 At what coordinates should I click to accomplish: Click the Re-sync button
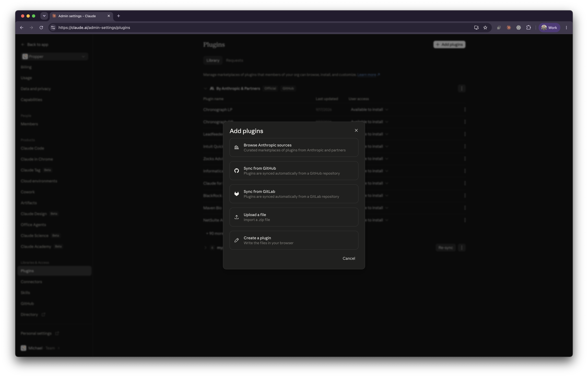[445, 248]
